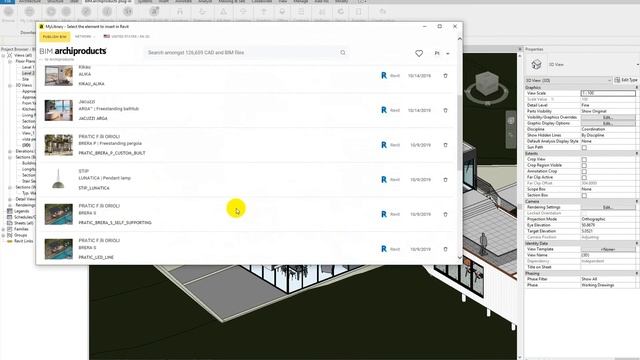The height and width of the screenshot is (360, 640).
Task: Click Edit for Graphic Display Options
Action: (608, 123)
